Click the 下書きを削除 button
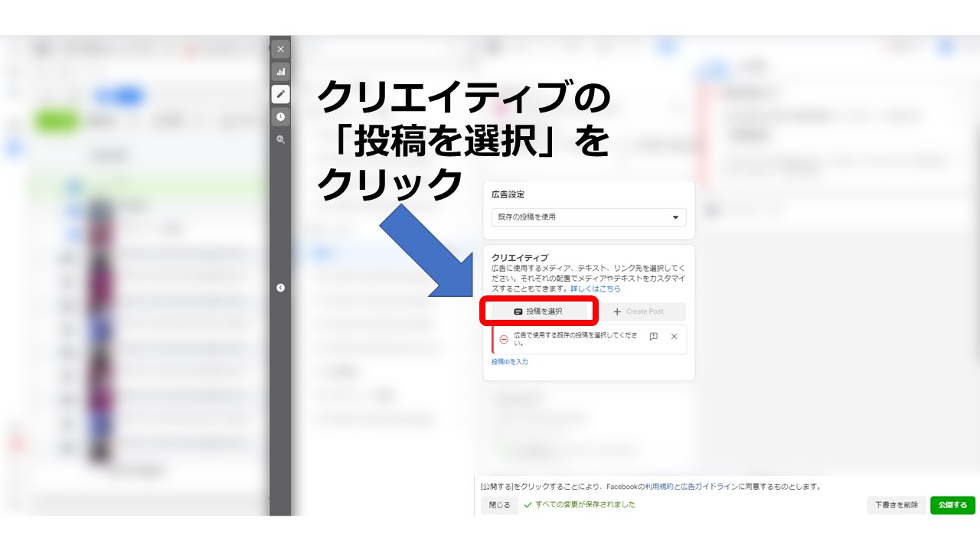The width and height of the screenshot is (980, 551). pyautogui.click(x=896, y=505)
